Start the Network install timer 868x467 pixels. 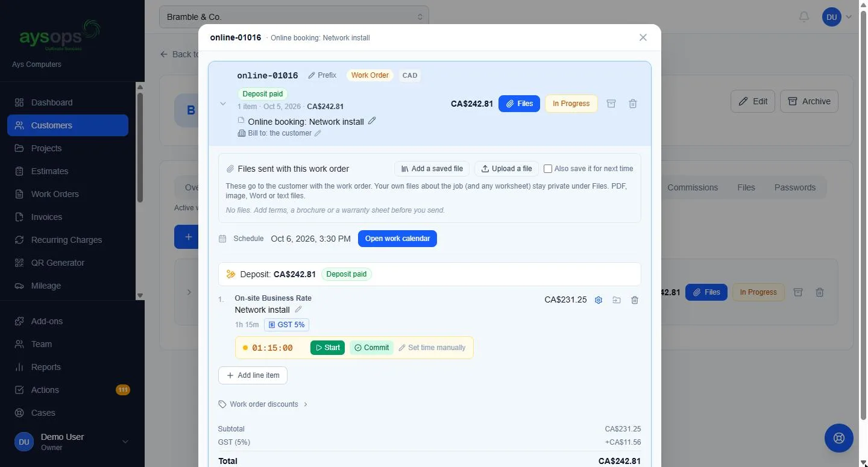[x=327, y=348]
